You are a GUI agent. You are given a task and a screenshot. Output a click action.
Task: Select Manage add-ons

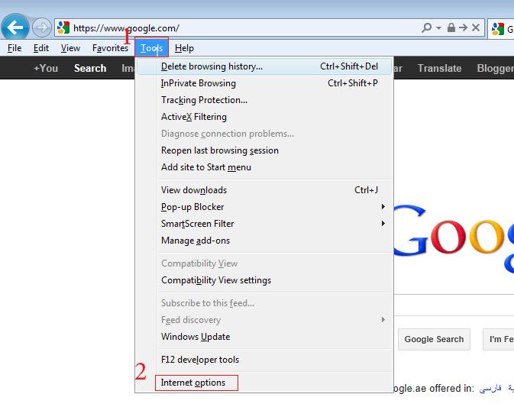(x=264, y=241)
